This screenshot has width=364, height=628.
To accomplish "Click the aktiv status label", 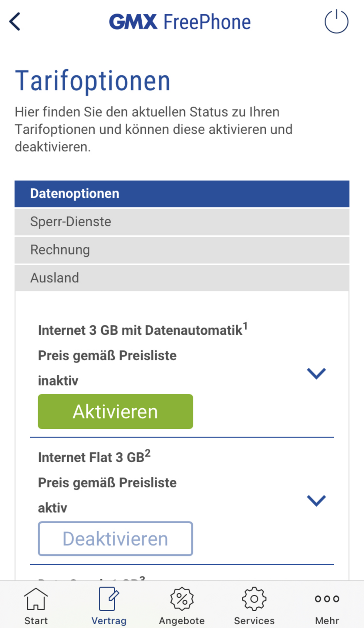I will coord(52,508).
